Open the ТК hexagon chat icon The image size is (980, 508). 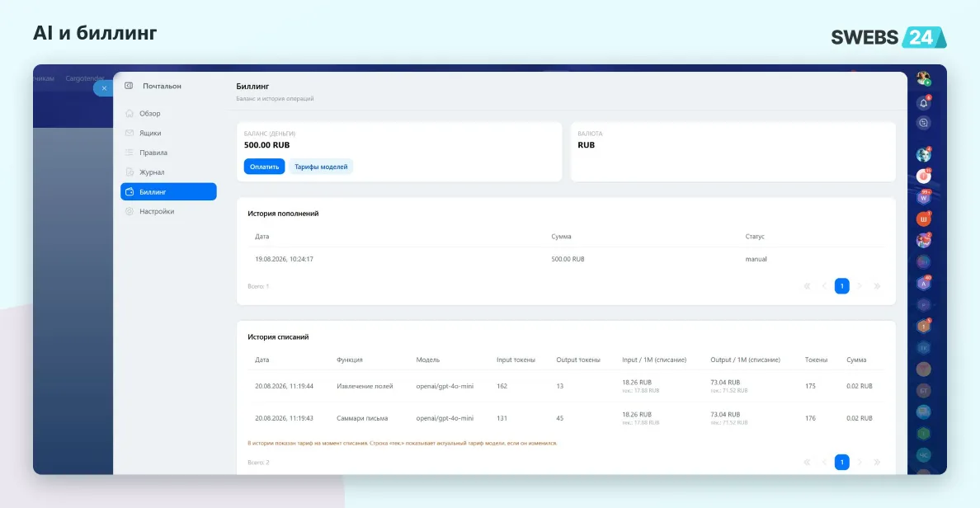point(923,347)
